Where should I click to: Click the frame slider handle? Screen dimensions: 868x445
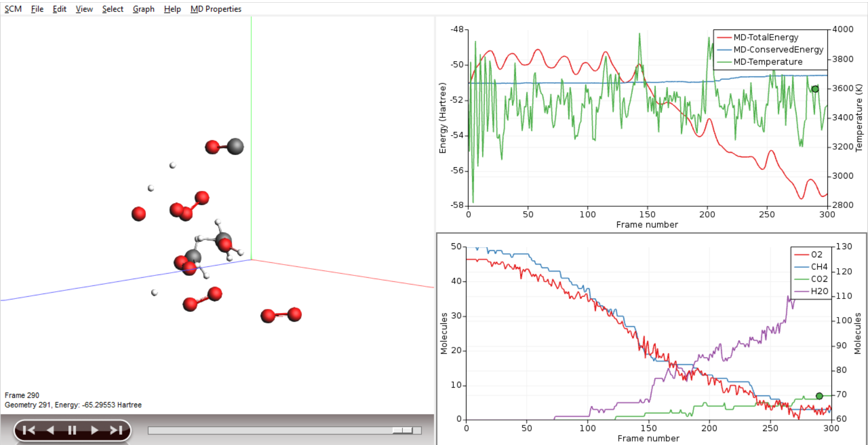(402, 430)
